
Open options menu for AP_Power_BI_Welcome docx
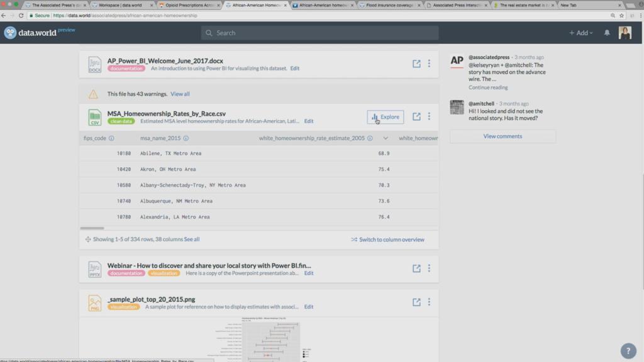(x=429, y=63)
